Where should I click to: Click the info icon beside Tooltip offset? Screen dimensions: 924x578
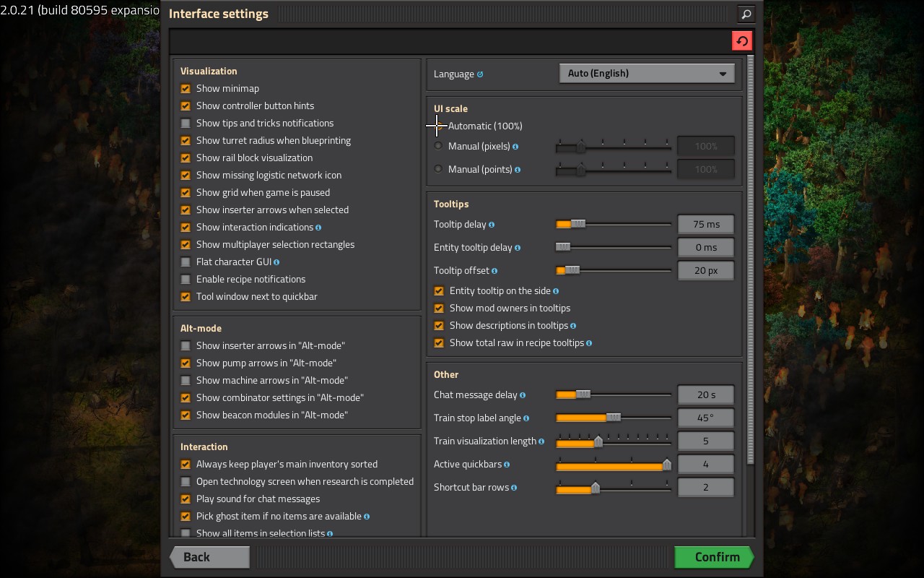point(494,271)
